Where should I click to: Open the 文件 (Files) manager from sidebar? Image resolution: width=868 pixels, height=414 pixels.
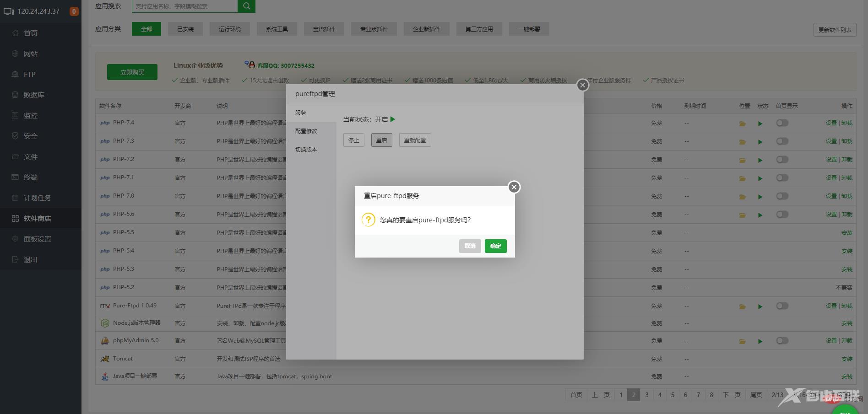(30, 156)
